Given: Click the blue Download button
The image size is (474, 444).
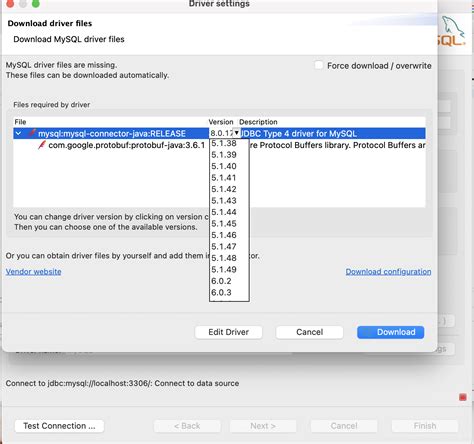Looking at the screenshot, I should coord(391,332).
